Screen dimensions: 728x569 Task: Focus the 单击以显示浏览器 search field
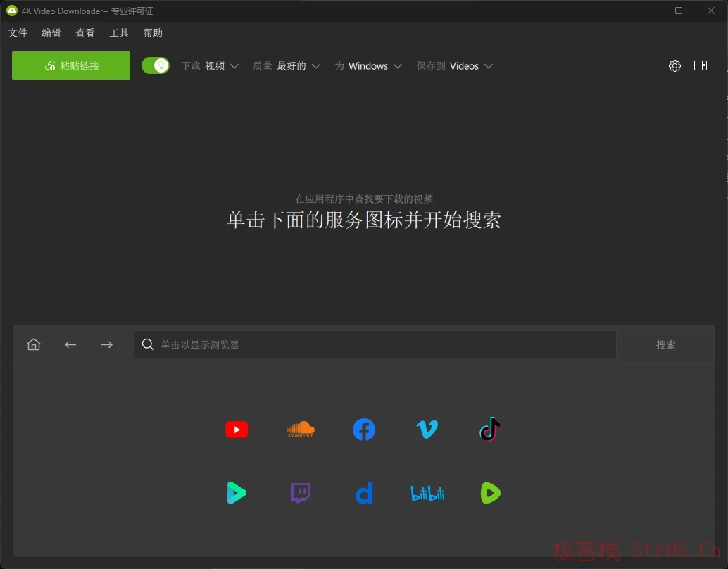[x=375, y=344]
